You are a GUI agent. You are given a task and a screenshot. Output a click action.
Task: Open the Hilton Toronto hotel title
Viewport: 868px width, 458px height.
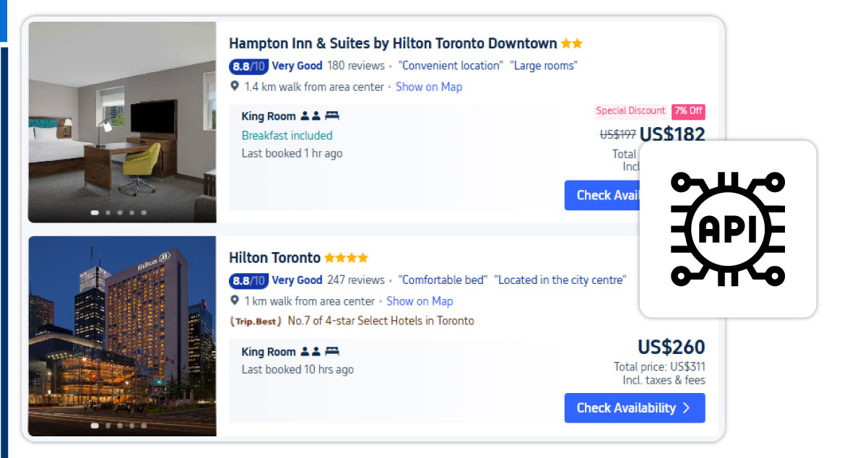click(274, 258)
